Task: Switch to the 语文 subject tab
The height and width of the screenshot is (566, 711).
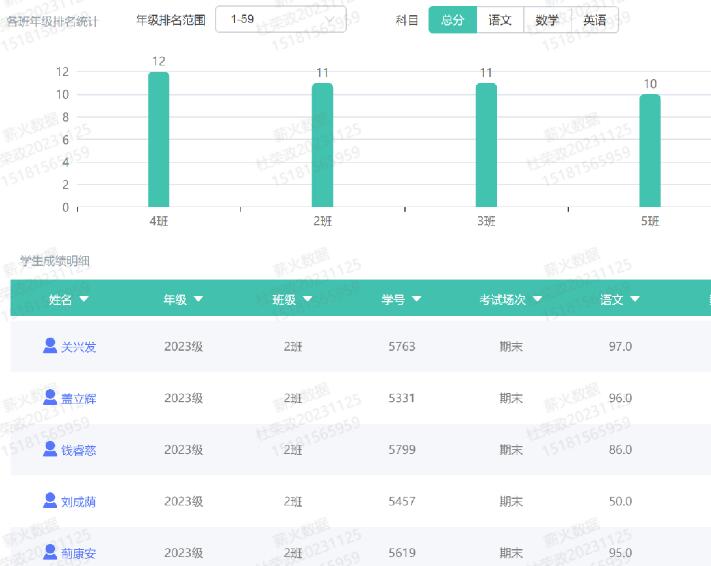Action: click(500, 20)
